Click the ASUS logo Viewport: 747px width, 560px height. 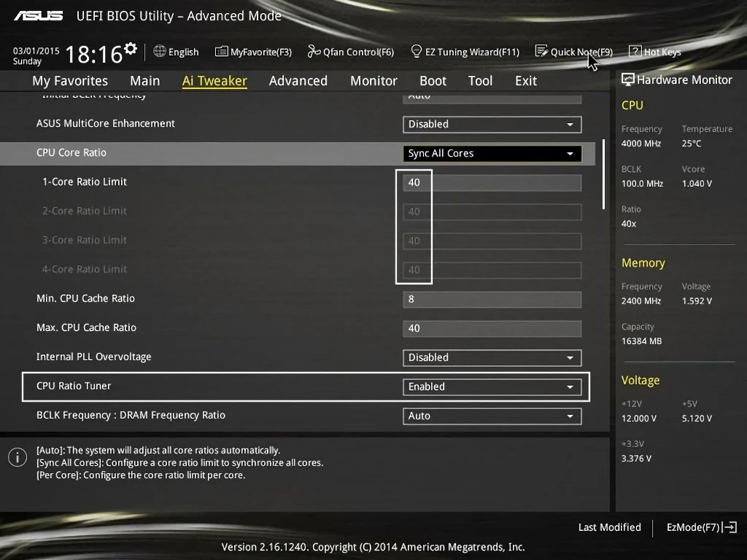click(x=39, y=16)
